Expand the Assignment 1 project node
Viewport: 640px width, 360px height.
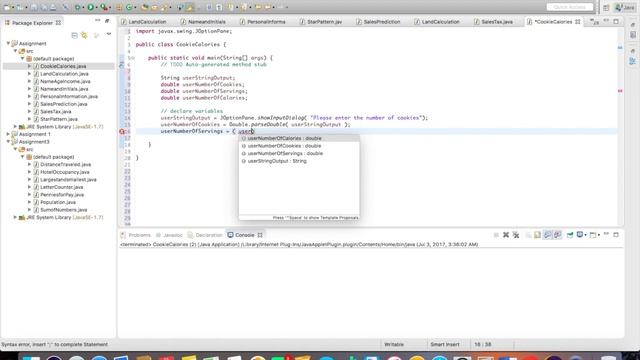[8, 134]
